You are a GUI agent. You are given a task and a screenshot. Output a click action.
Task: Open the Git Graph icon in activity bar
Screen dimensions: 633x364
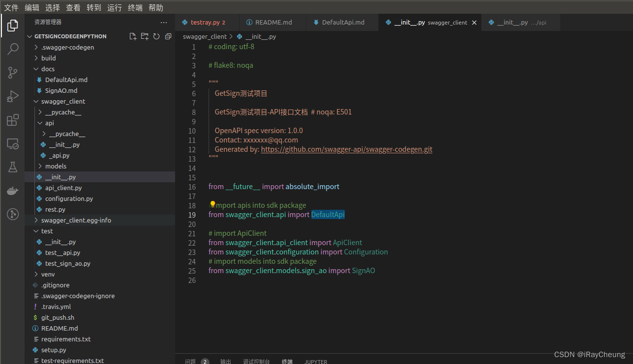[13, 214]
